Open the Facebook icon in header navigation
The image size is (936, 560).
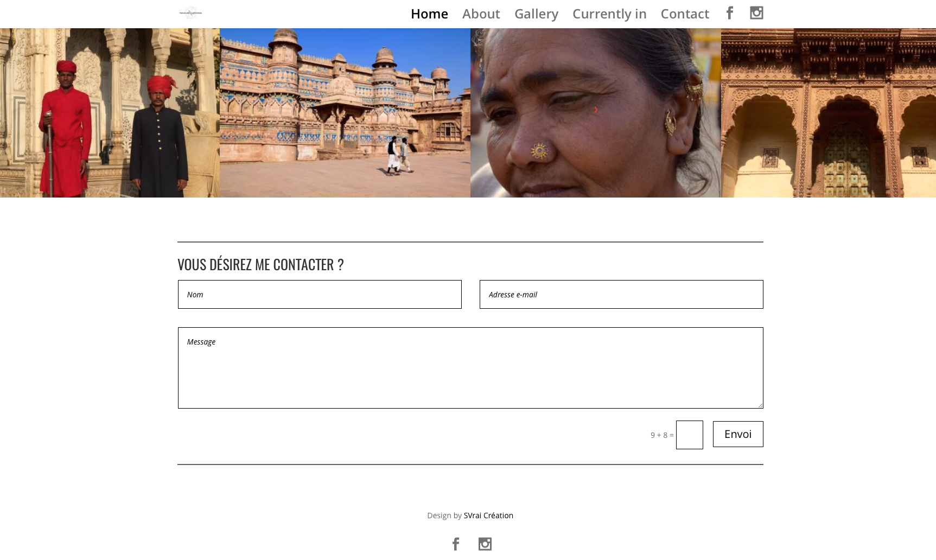click(730, 13)
